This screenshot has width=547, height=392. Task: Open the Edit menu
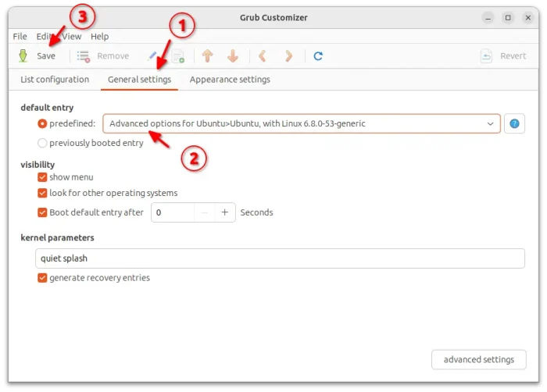coord(44,36)
